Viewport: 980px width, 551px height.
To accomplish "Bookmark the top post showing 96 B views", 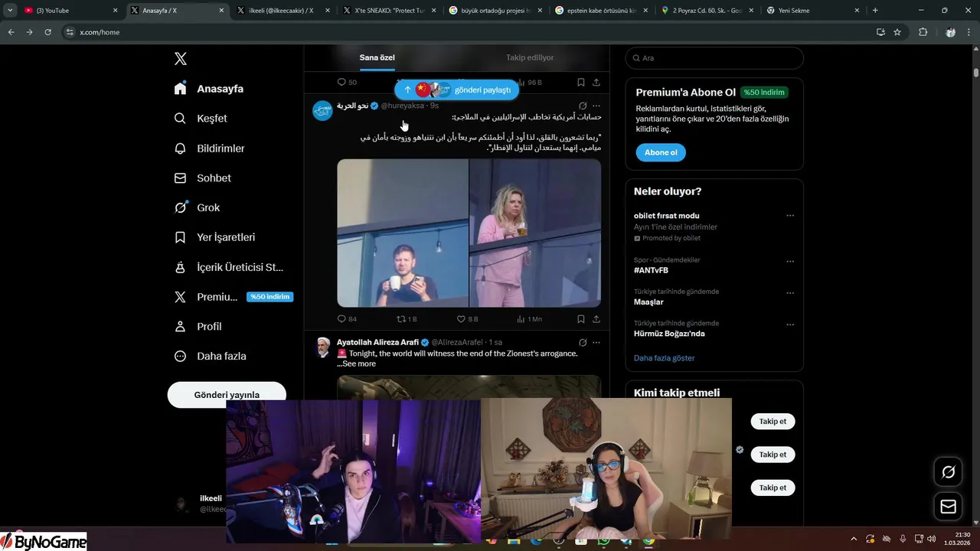I will (x=580, y=82).
